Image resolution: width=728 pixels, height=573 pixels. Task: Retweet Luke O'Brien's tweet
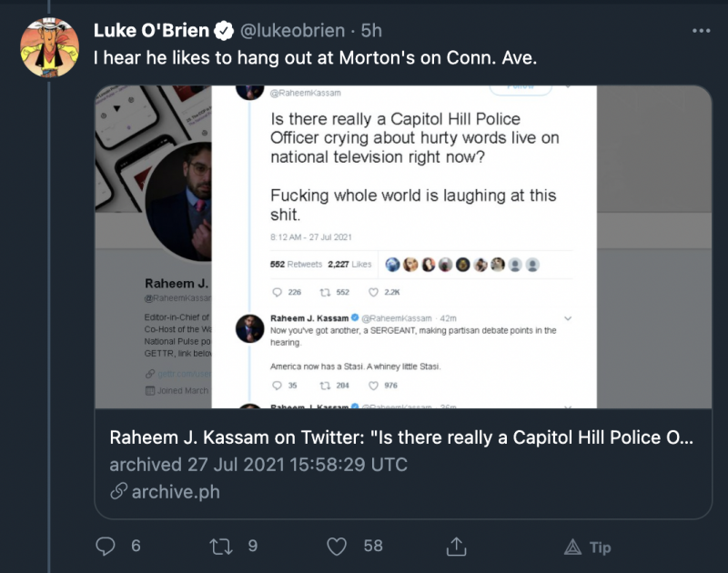pos(221,546)
